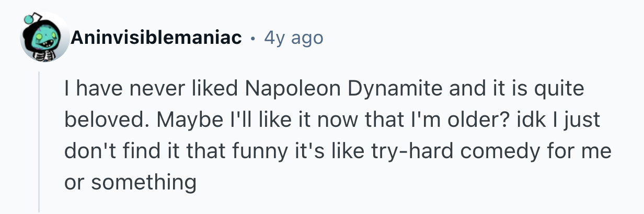Open the Aninvisiblemaniac user profile link
The height and width of the screenshot is (214, 644).
(x=156, y=38)
